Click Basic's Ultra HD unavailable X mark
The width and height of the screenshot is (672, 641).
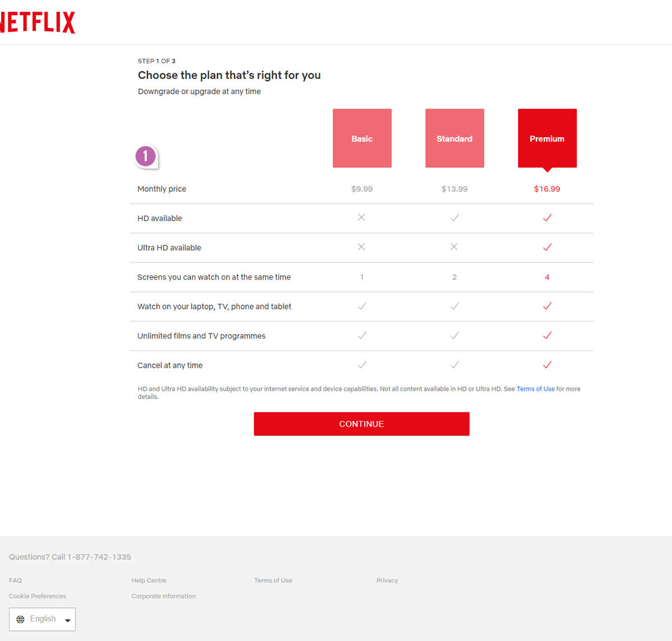362,247
